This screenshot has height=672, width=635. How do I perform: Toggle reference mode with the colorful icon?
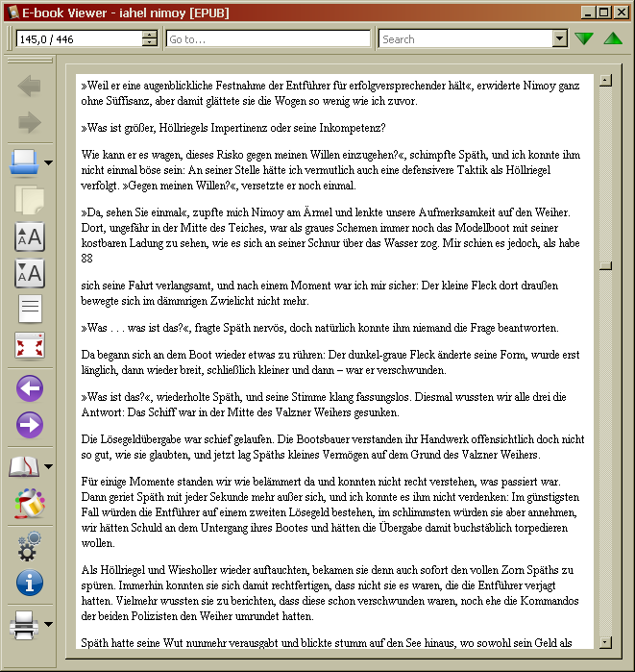[30, 503]
